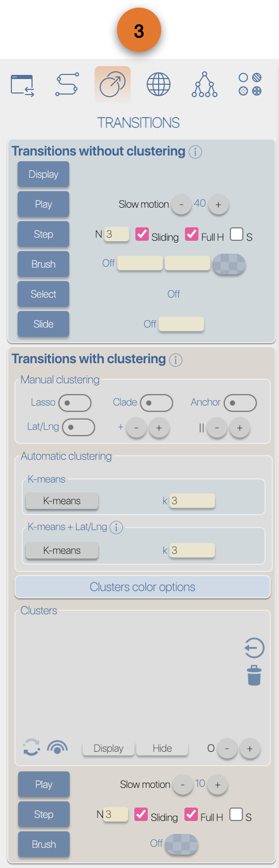
Task: Click the signal waves icon in Clusters
Action: pos(57,747)
